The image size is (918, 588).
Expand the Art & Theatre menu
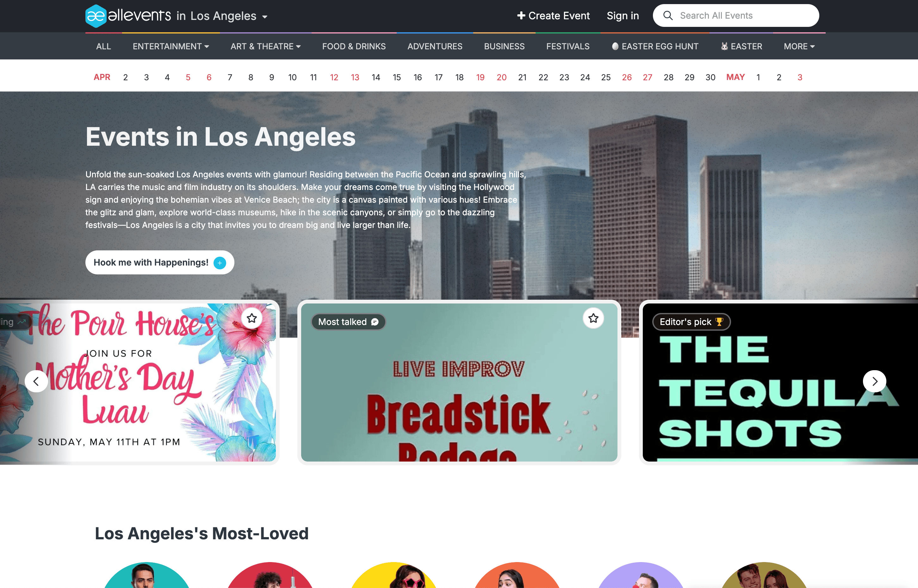pos(265,46)
